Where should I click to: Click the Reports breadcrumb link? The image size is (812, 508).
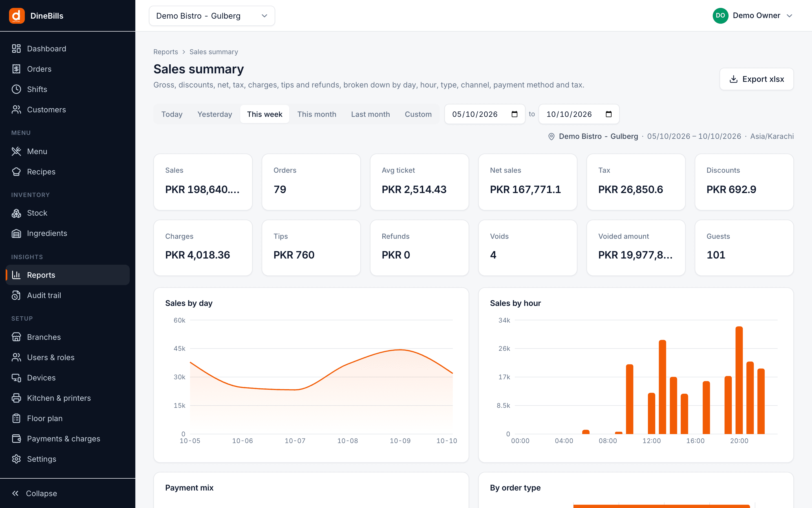coord(166,52)
